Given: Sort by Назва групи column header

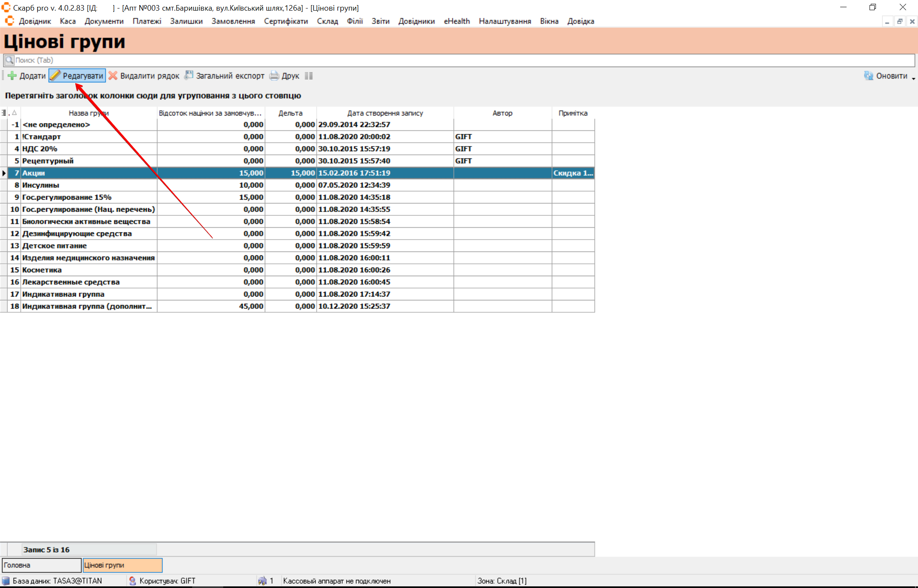Looking at the screenshot, I should [88, 113].
